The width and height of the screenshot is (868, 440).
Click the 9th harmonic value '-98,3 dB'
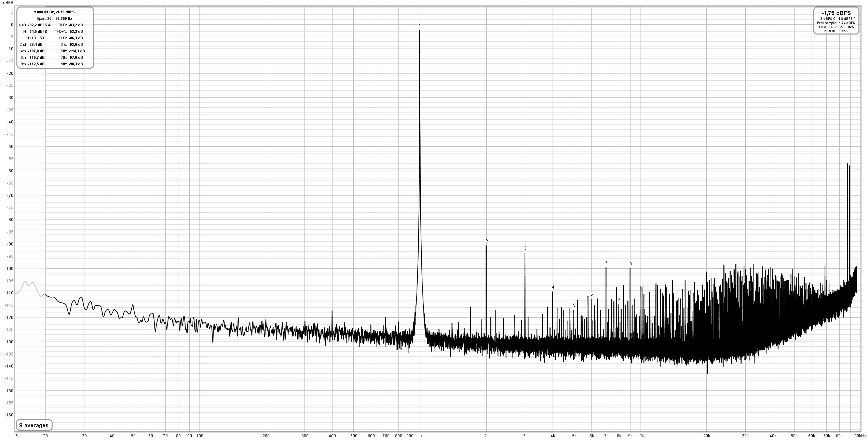coord(76,64)
